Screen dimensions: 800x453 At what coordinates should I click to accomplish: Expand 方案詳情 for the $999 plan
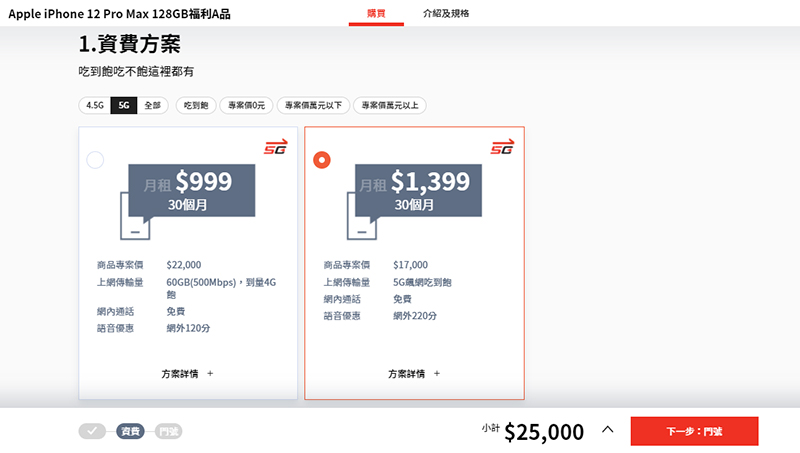click(x=187, y=373)
